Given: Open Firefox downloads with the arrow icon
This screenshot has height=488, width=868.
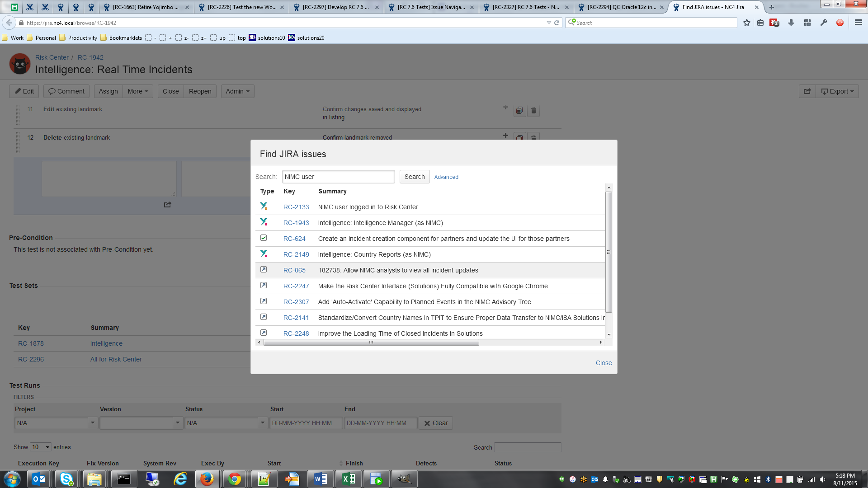Looking at the screenshot, I should pyautogui.click(x=791, y=22).
